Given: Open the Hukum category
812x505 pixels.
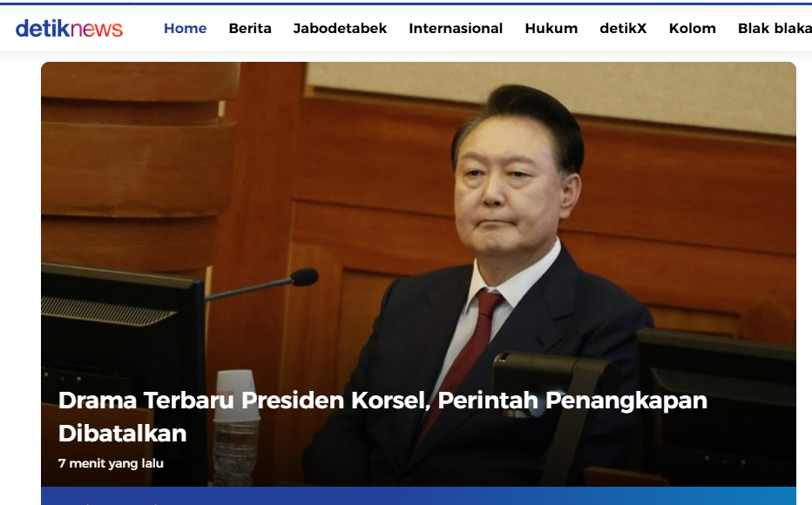Looking at the screenshot, I should tap(551, 29).
